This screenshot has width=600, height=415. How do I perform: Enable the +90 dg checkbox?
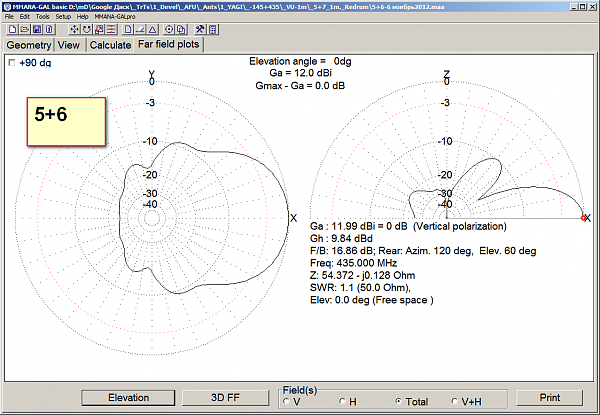pos(12,62)
